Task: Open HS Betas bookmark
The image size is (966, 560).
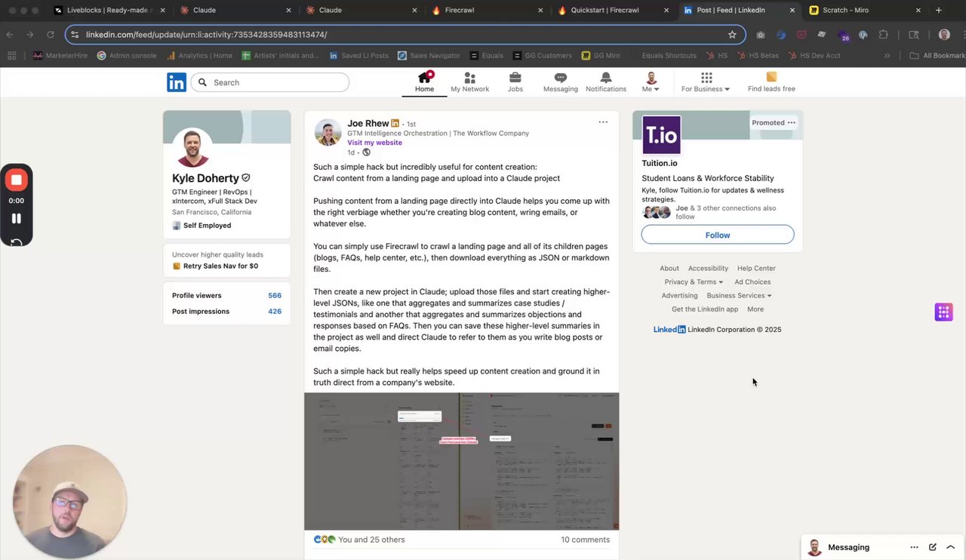Action: pos(757,55)
